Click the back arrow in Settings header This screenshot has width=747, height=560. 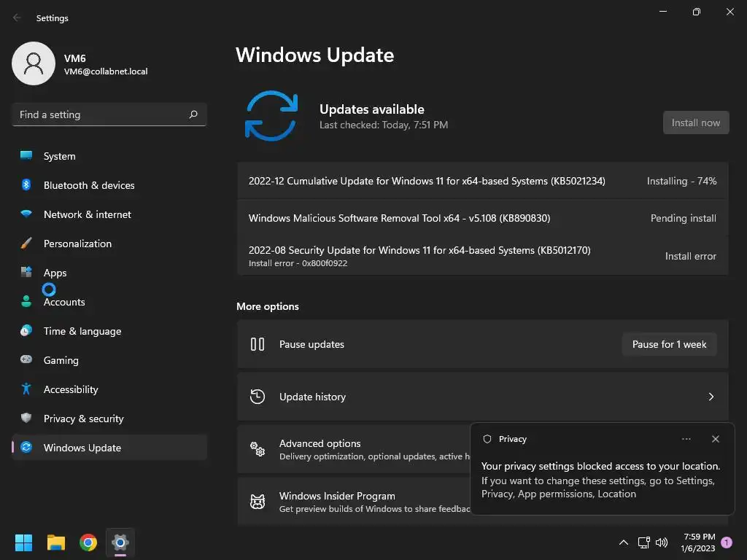pyautogui.click(x=17, y=17)
